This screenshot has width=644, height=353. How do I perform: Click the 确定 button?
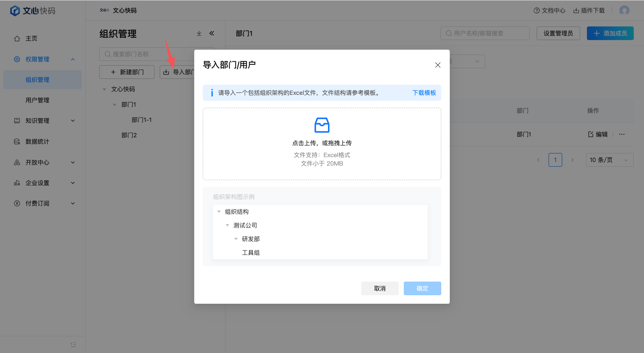pos(422,288)
